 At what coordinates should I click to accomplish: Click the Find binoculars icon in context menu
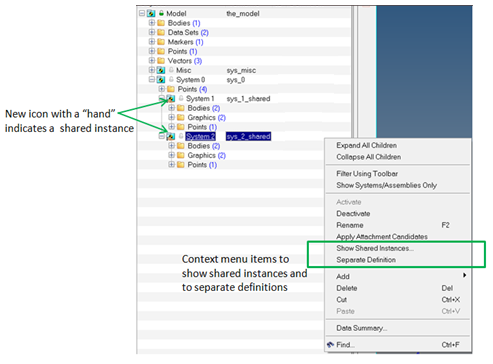330,344
